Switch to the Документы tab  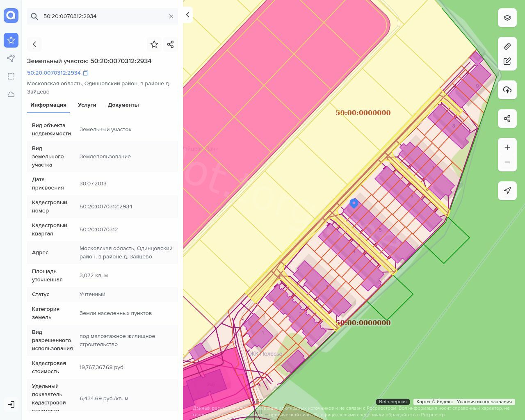123,105
